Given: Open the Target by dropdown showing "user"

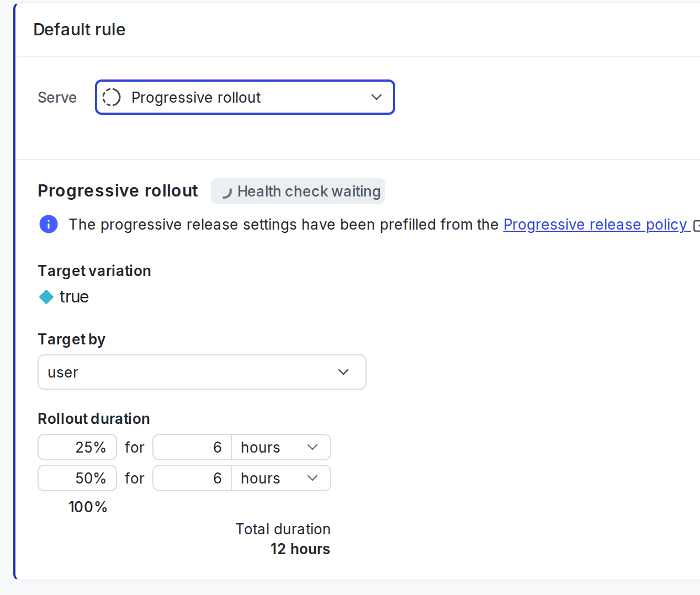Looking at the screenshot, I should (x=202, y=372).
